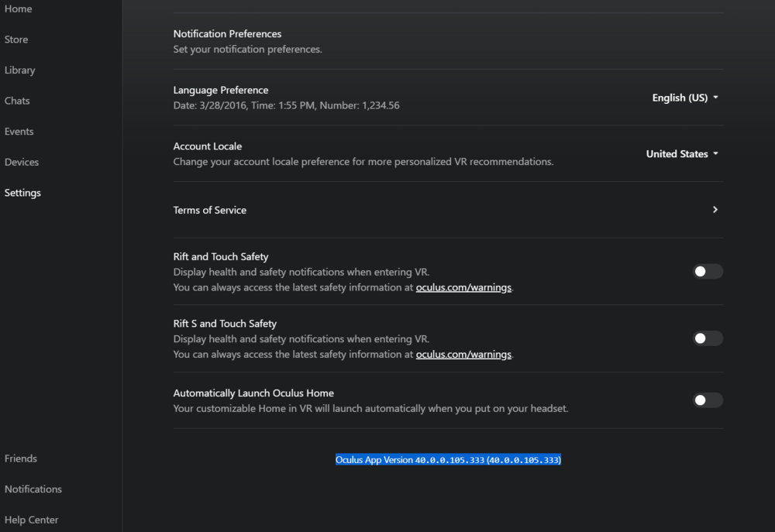775x532 pixels.
Task: Open Library from the sidebar
Action: (x=20, y=70)
